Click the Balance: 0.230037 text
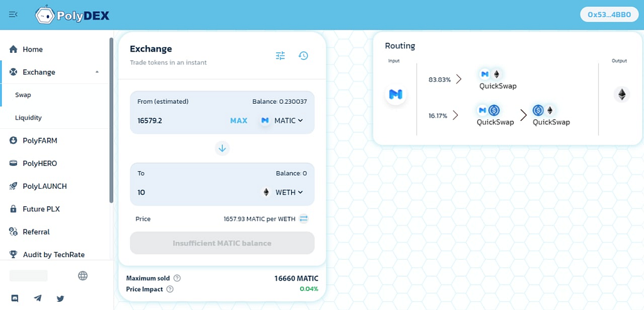This screenshot has width=644, height=310. coord(279,101)
